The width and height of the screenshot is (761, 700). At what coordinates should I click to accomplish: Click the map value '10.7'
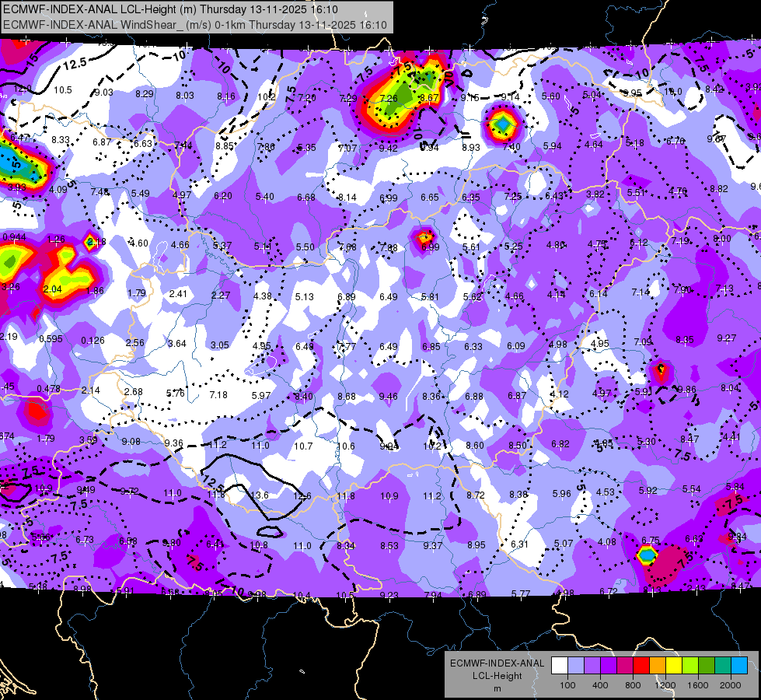[303, 446]
